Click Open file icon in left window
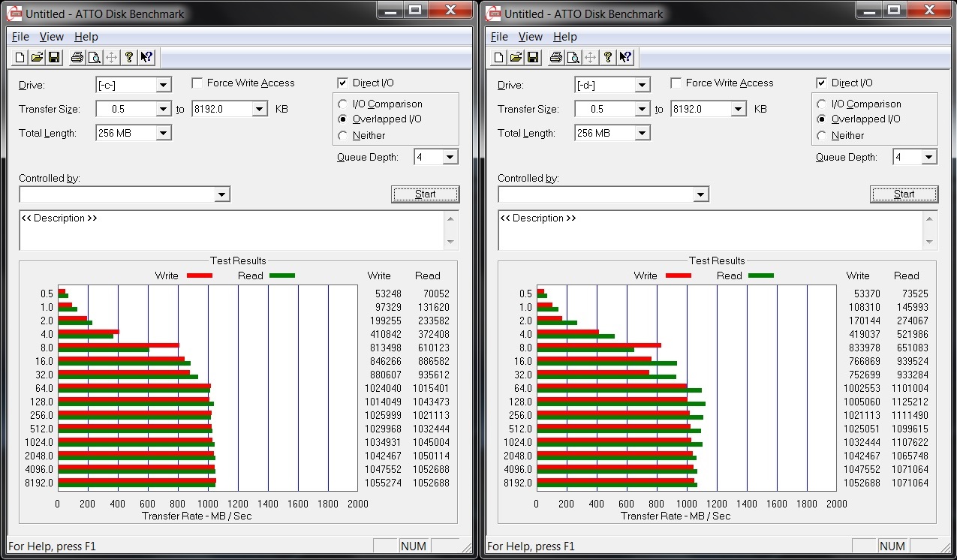The image size is (957, 560). [x=37, y=57]
